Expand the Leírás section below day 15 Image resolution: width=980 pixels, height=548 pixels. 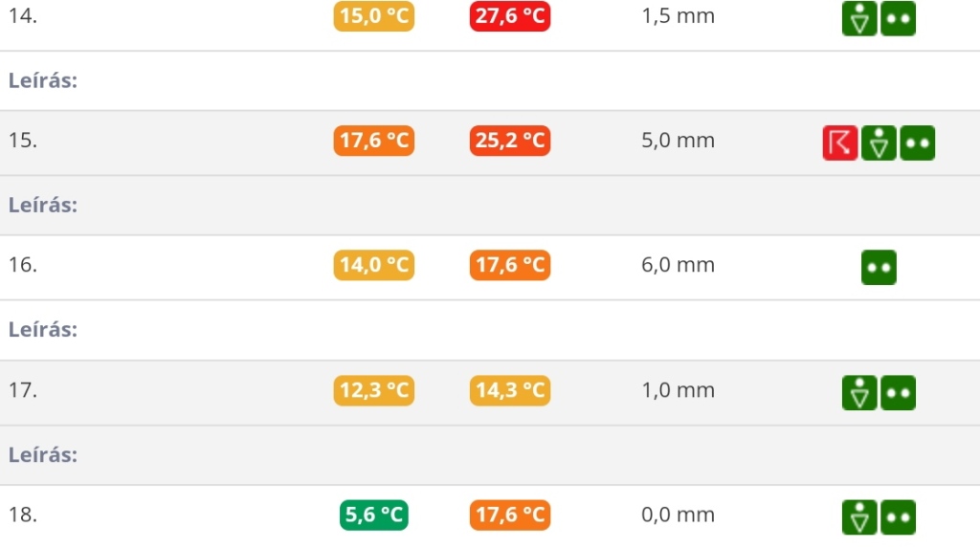[x=43, y=205]
